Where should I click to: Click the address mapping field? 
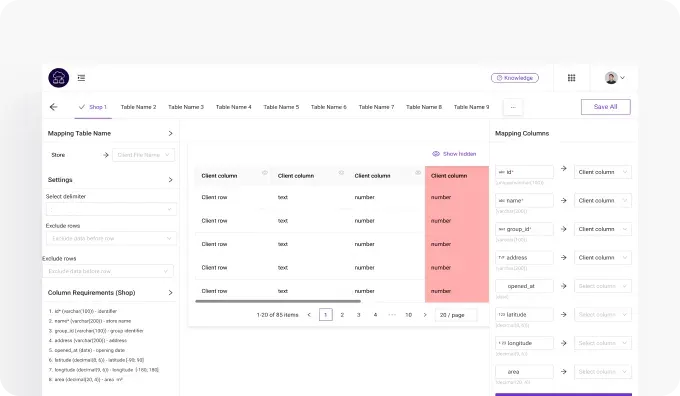[524, 258]
